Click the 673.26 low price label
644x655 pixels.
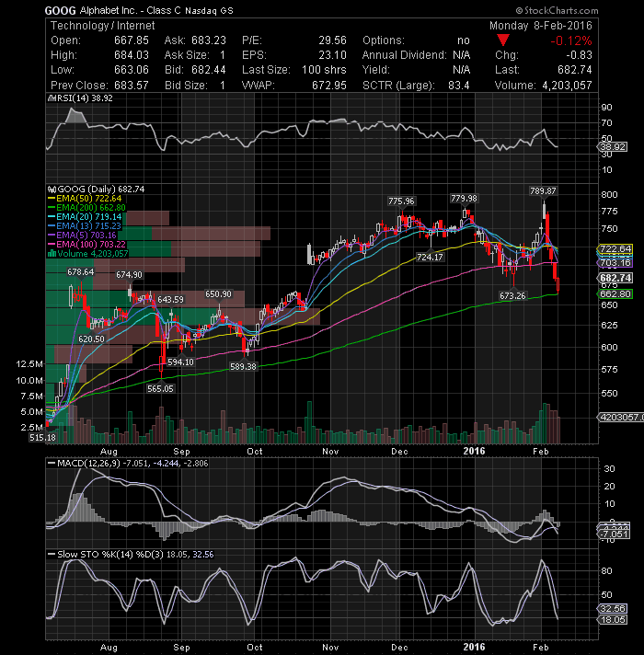512,295
